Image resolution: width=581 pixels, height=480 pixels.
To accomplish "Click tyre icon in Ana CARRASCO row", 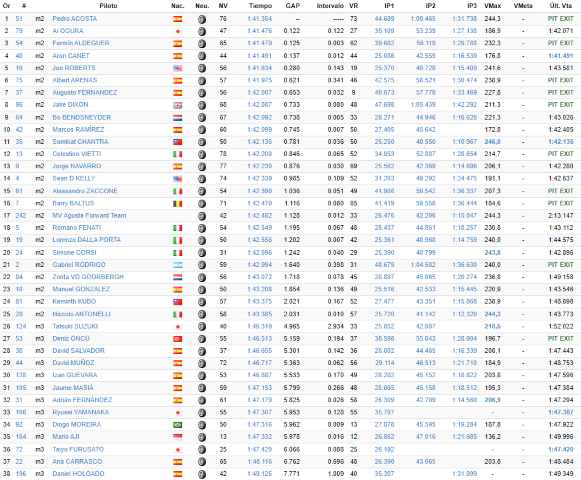I will 202,462.
